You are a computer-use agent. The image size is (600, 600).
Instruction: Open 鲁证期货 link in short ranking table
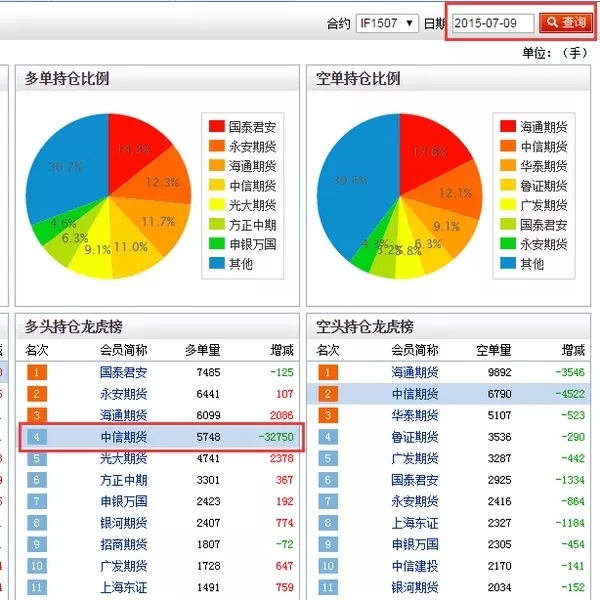pyautogui.click(x=415, y=437)
